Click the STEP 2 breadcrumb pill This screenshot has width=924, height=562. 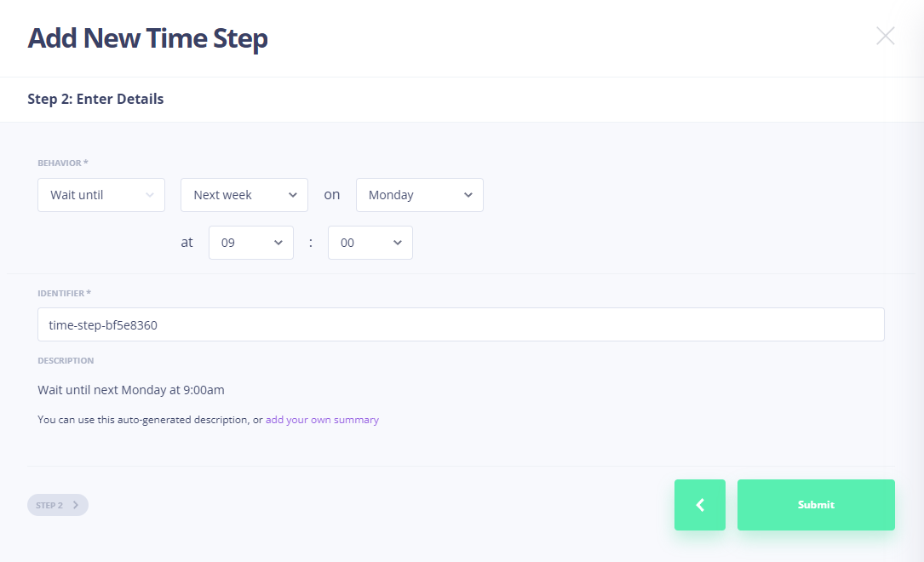click(x=57, y=505)
